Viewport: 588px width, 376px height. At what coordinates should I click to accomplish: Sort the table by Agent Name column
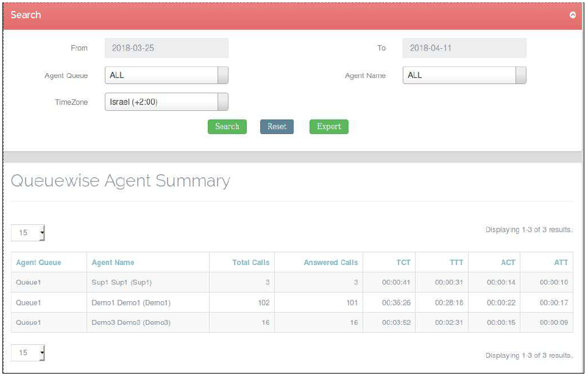click(113, 262)
